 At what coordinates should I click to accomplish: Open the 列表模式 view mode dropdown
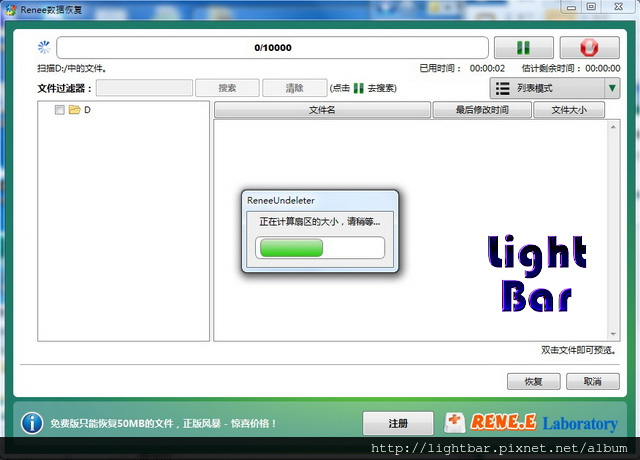(554, 88)
